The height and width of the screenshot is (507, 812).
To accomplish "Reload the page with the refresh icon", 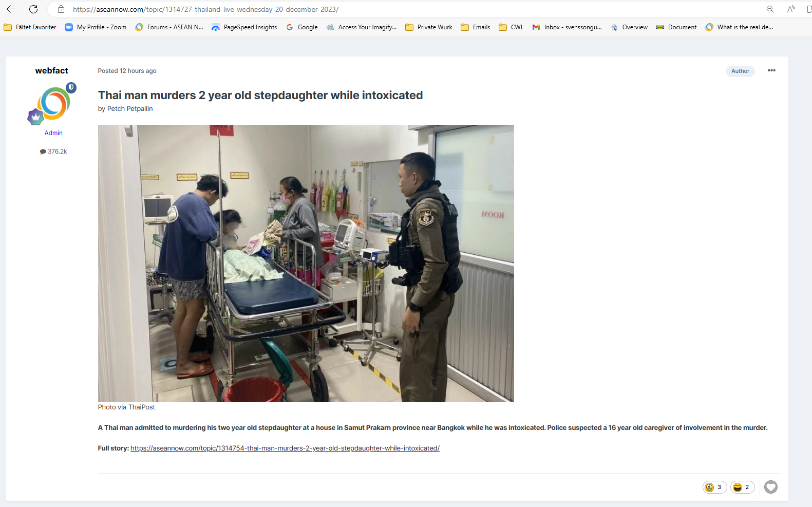I will tap(33, 9).
